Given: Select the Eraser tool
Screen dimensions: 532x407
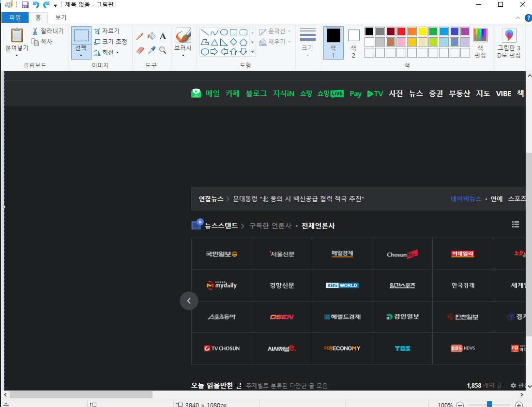Looking at the screenshot, I should (140, 50).
